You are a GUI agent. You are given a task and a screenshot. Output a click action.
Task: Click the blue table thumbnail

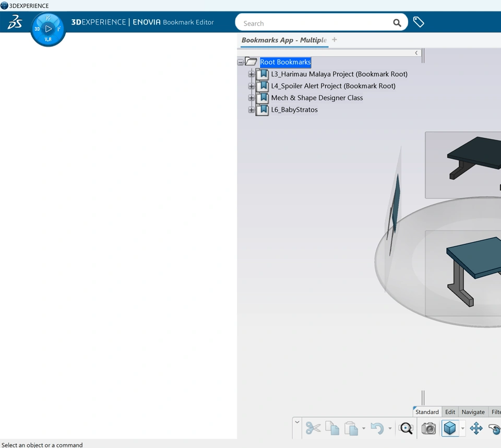coord(463,273)
